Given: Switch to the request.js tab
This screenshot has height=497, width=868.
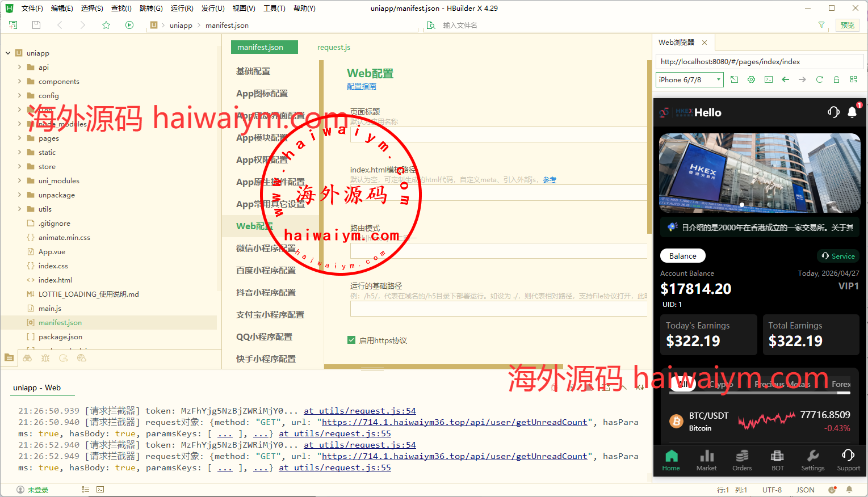Looking at the screenshot, I should click(x=334, y=47).
